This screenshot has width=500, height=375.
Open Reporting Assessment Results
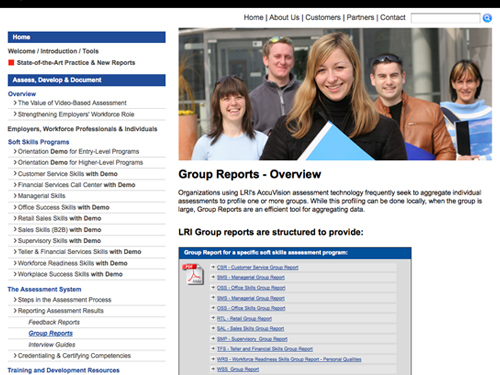tap(61, 311)
